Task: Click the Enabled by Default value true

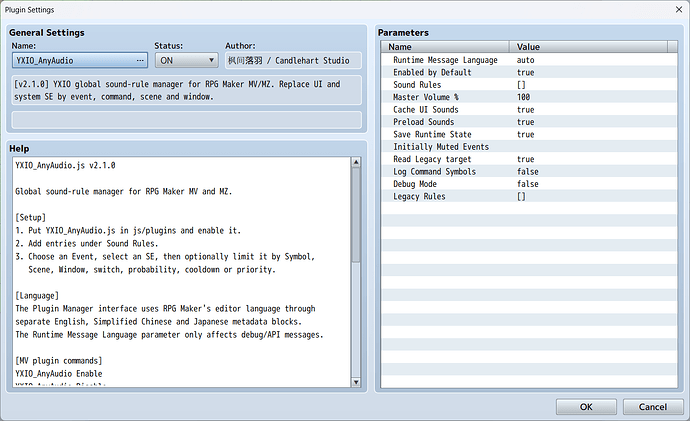Action: pyautogui.click(x=525, y=72)
